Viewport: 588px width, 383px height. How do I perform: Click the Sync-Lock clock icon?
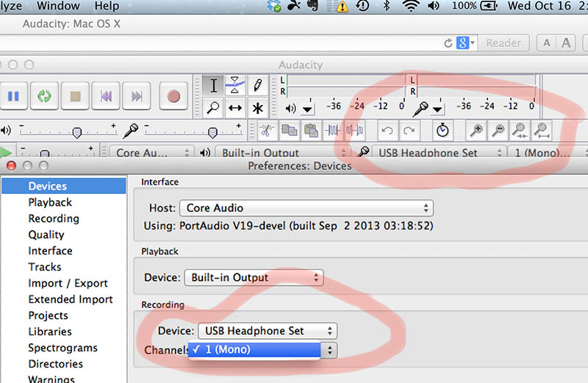tap(442, 131)
